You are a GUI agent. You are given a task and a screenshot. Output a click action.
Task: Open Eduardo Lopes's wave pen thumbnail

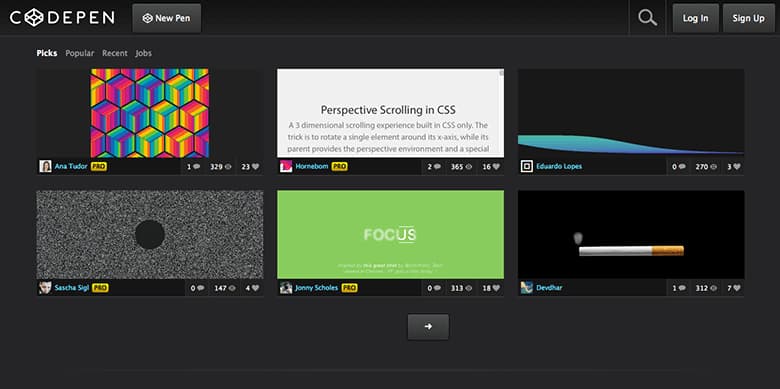631,113
